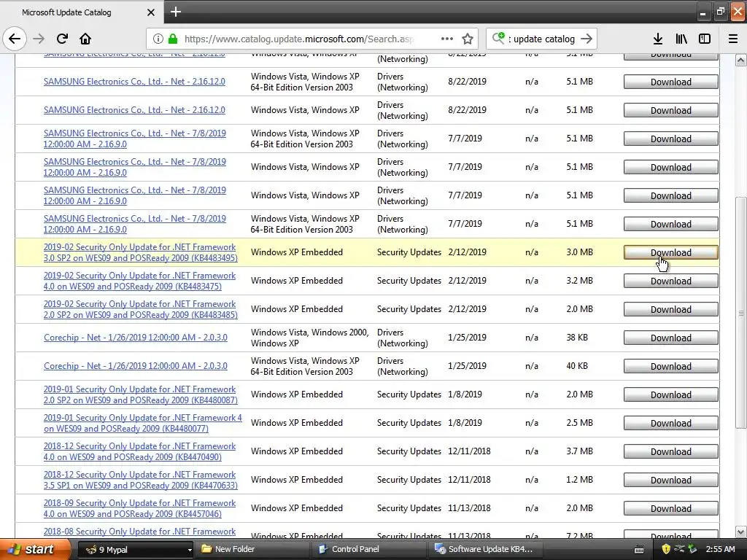
Task: Click the security shield tray icon
Action: pos(666,550)
